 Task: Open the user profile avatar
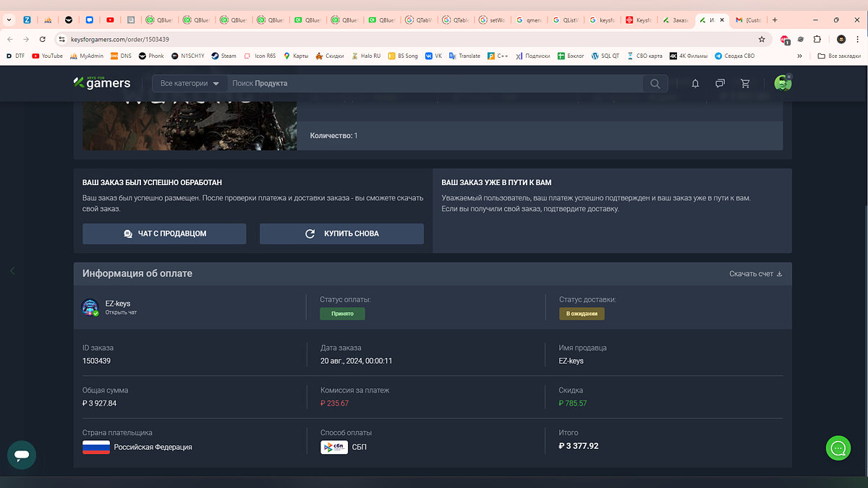pyautogui.click(x=783, y=83)
